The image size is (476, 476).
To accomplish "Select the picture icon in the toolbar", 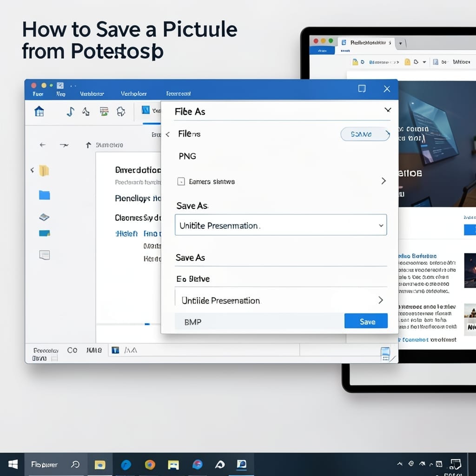I will point(104,112).
